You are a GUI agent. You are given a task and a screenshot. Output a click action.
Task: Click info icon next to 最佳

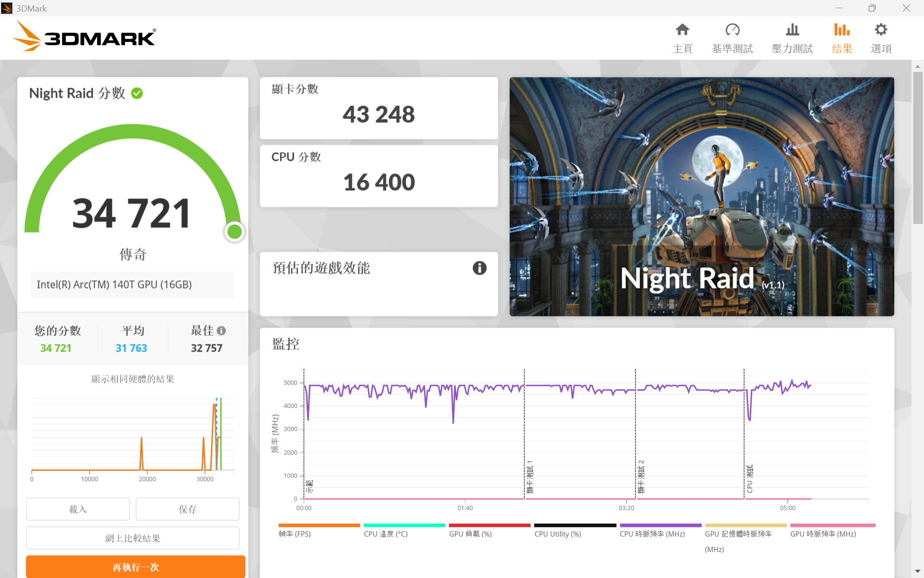(x=221, y=330)
